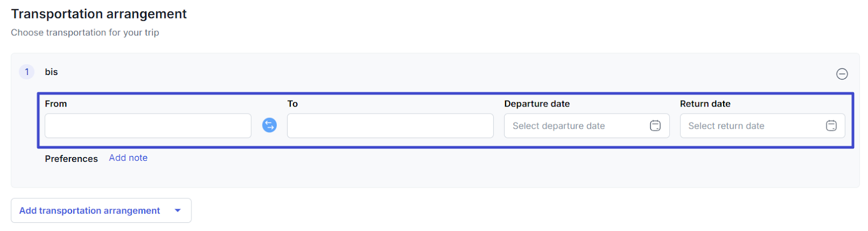
Task: Remove the bis transportation arrangement
Action: [842, 74]
